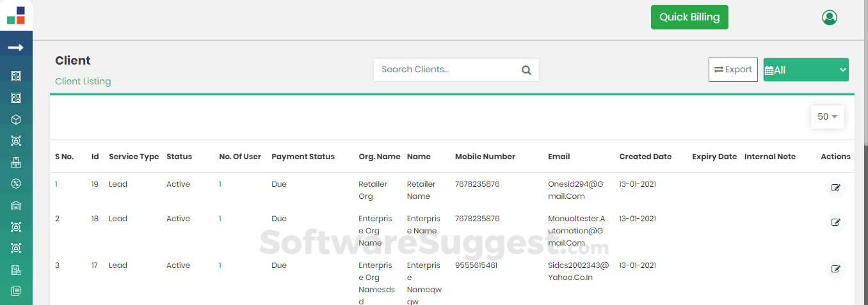Export the client list
The image size is (868, 305).
(x=733, y=70)
